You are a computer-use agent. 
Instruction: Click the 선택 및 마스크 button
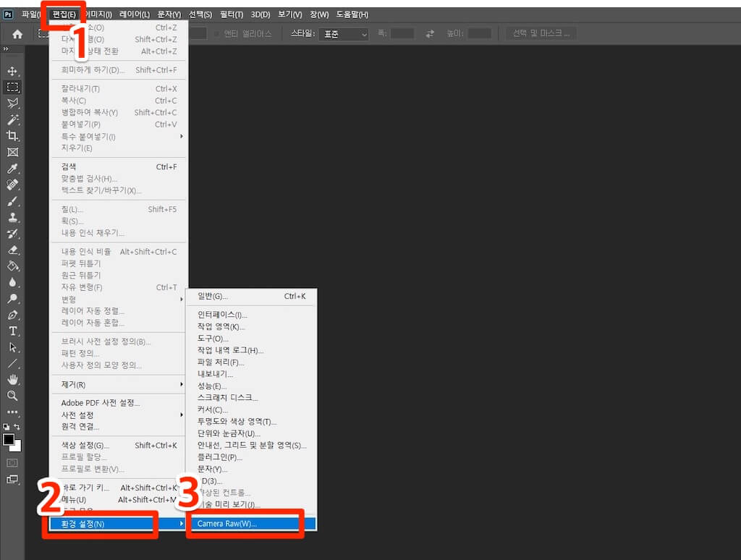541,33
